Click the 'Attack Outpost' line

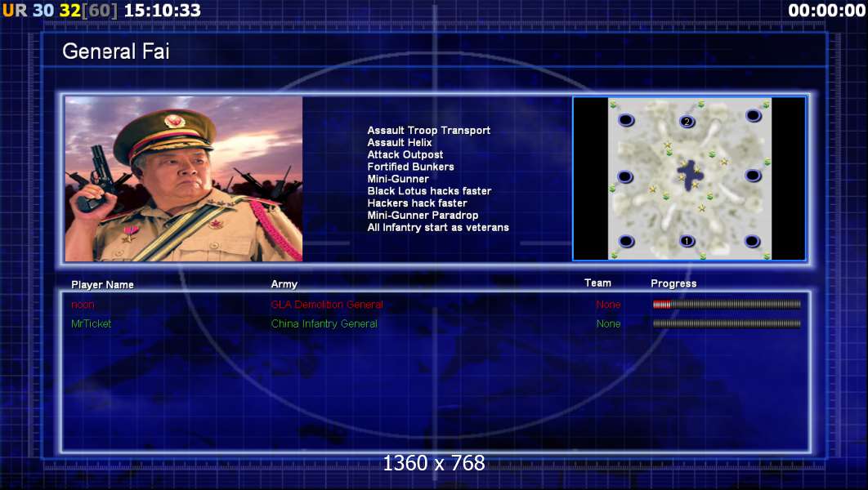pyautogui.click(x=405, y=155)
